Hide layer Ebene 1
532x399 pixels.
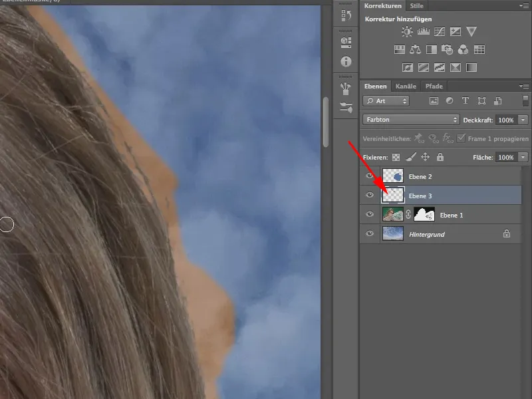(370, 214)
